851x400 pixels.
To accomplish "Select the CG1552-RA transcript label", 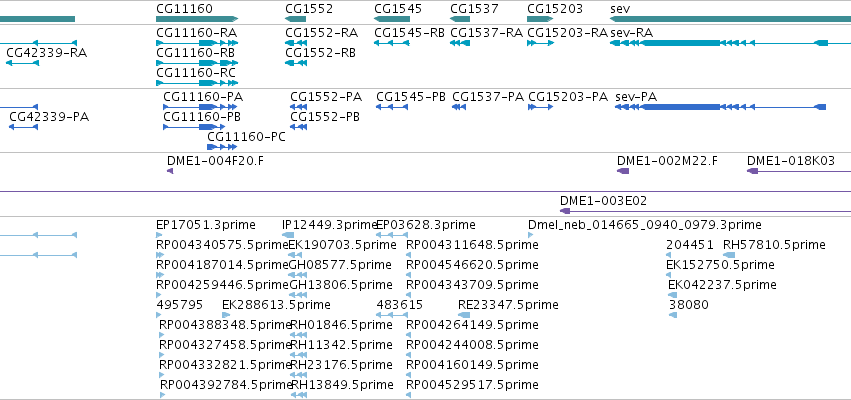I will click(322, 33).
